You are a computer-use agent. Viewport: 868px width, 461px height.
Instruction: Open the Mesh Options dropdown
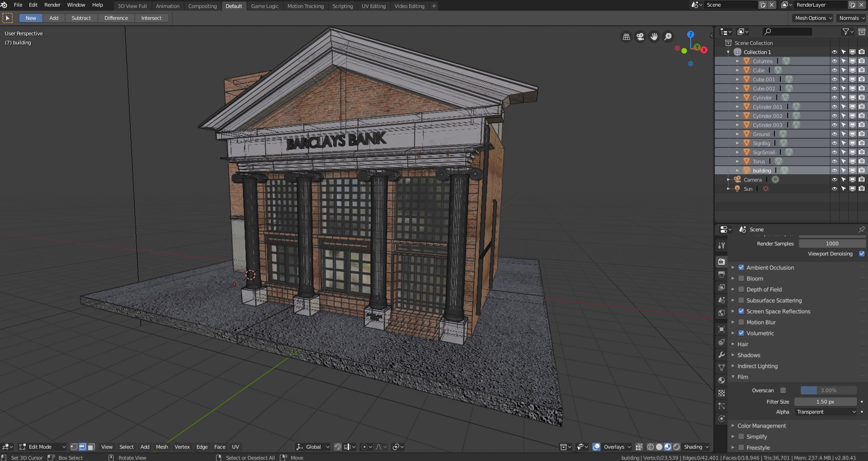[813, 18]
